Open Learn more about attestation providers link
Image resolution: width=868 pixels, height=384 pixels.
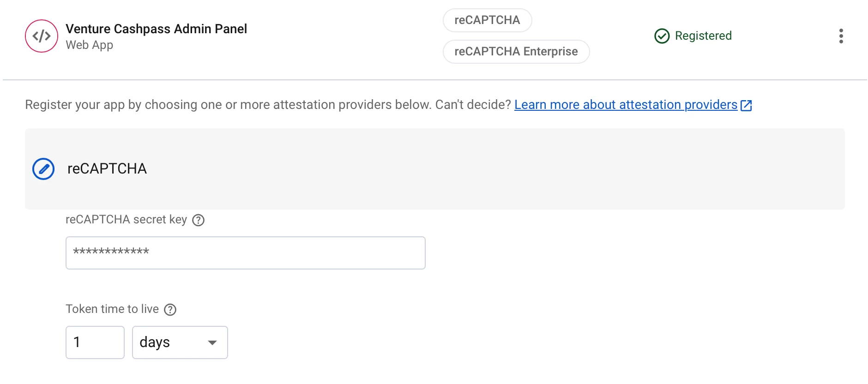pyautogui.click(x=626, y=105)
